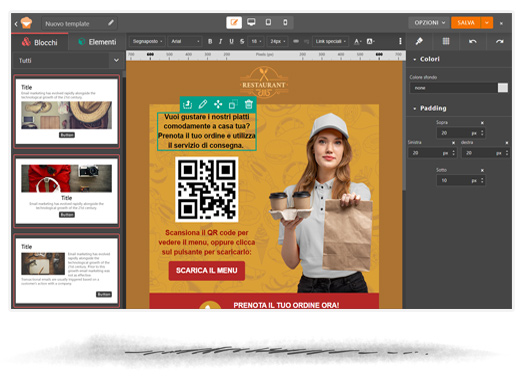Open the Link speciali dropdown
The width and height of the screenshot is (526, 387).
point(330,41)
